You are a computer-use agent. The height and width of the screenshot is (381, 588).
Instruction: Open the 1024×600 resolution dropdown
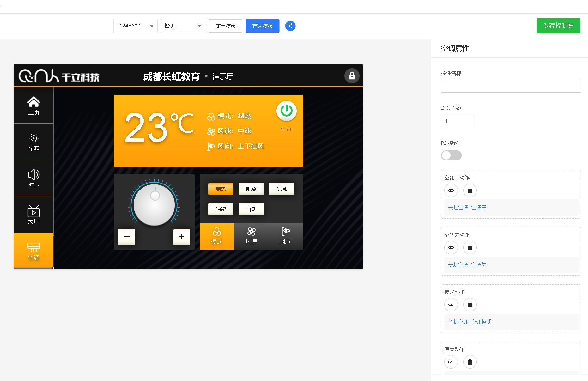click(x=135, y=26)
